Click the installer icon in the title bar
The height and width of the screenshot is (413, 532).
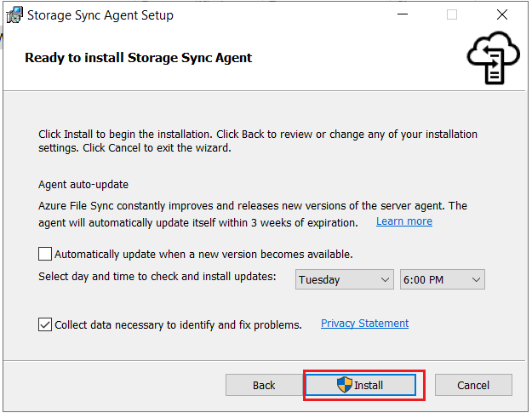pos(12,15)
